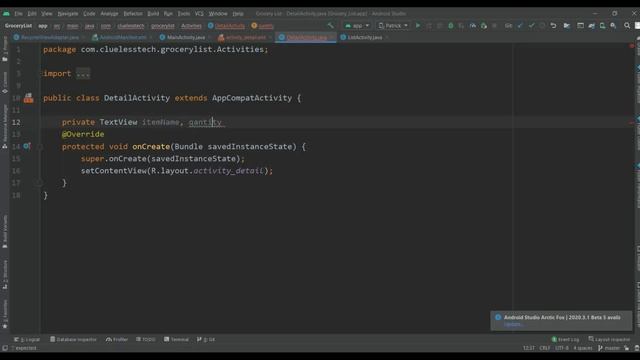Click GroceryList breadcrumb in navigation bar
This screenshot has height=360, width=640.
click(x=18, y=25)
